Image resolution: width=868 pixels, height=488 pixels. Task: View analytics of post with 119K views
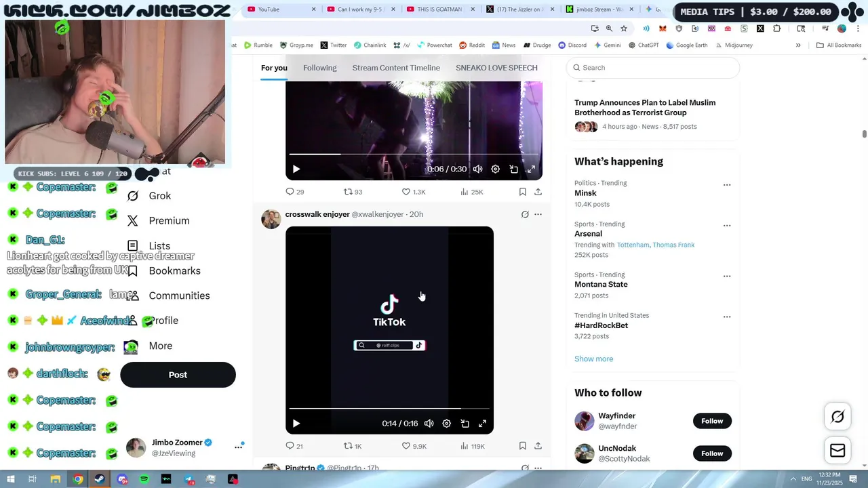(x=473, y=446)
